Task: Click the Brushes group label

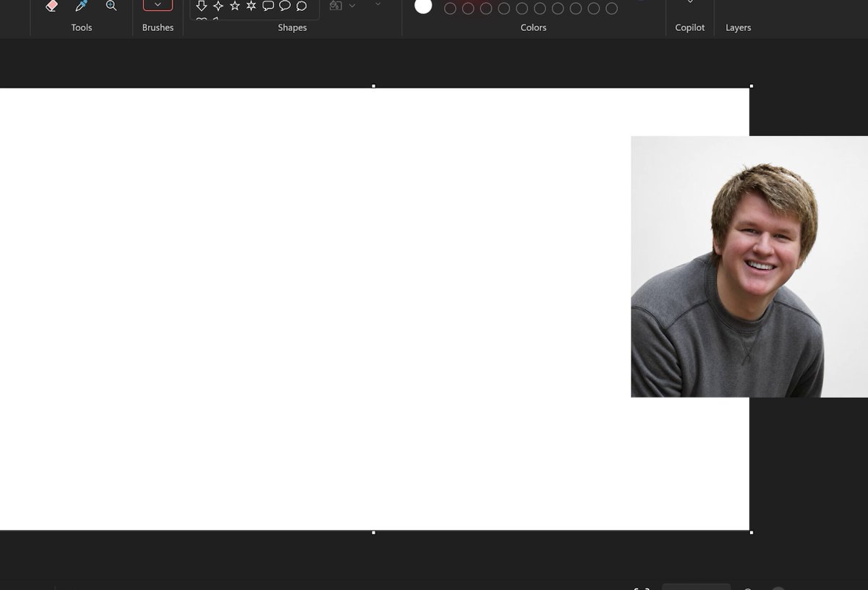Action: click(158, 27)
